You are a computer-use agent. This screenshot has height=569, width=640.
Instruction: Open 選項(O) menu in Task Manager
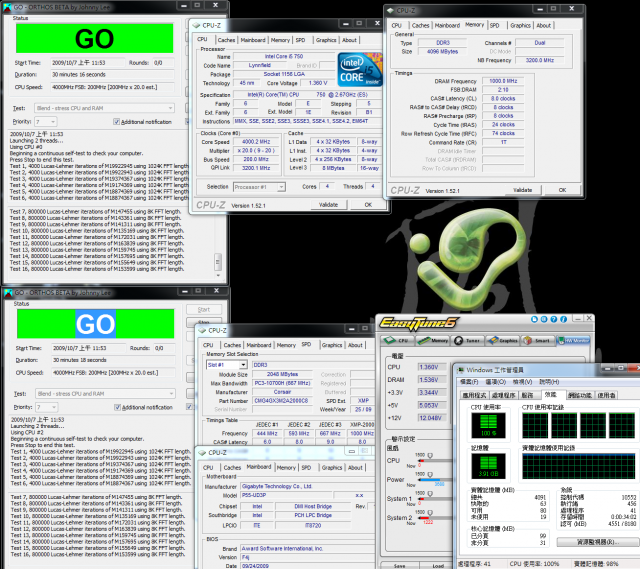tap(496, 382)
